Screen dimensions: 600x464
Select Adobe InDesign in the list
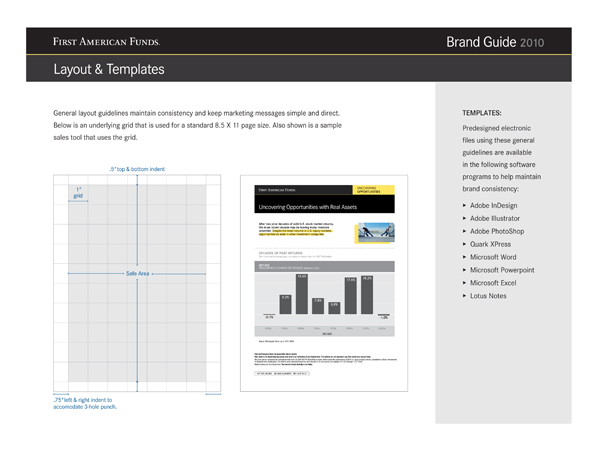tap(493, 205)
